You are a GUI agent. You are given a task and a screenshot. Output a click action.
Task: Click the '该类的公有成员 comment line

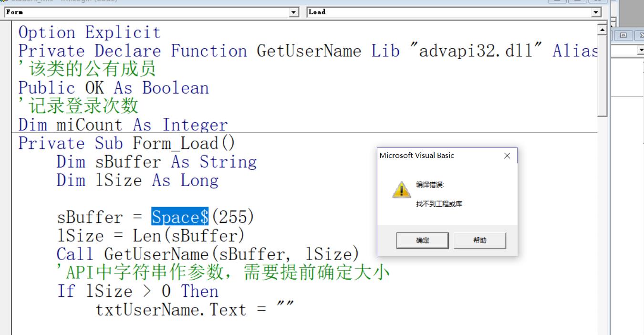pos(87,69)
